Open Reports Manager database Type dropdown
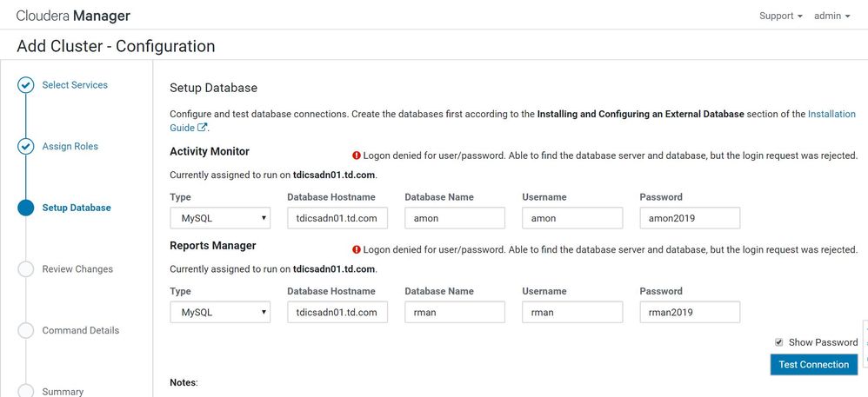Viewport: 868px width, 397px height. click(x=220, y=313)
